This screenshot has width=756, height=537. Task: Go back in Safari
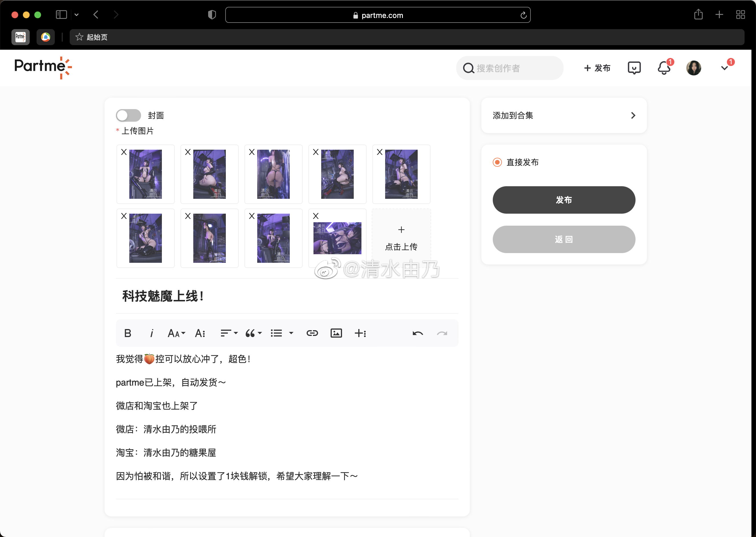(x=96, y=15)
